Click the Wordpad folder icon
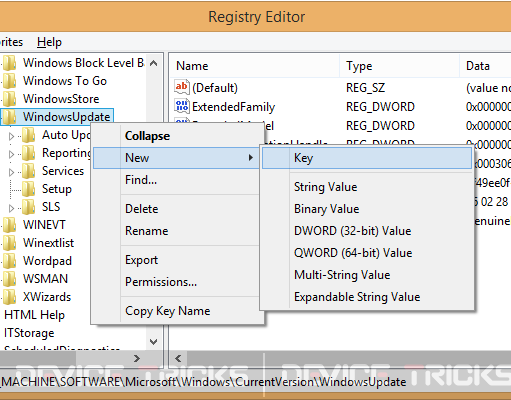The height and width of the screenshot is (400, 511). (x=9, y=261)
